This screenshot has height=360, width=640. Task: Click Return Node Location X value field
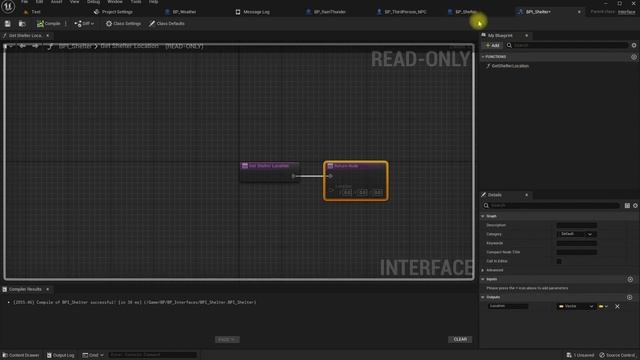(x=347, y=192)
